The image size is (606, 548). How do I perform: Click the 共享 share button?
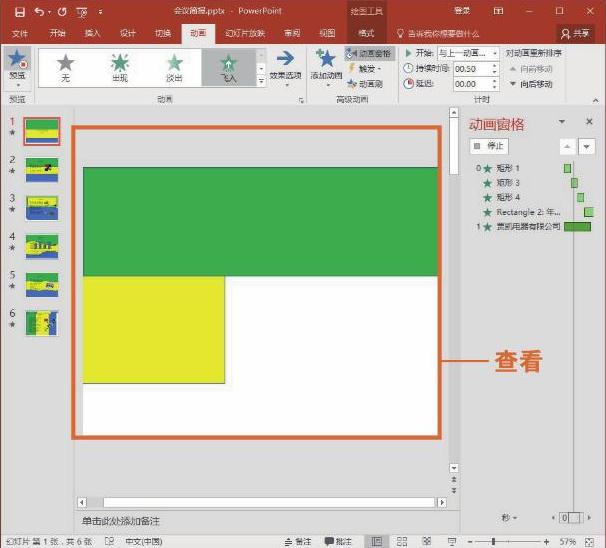(575, 34)
